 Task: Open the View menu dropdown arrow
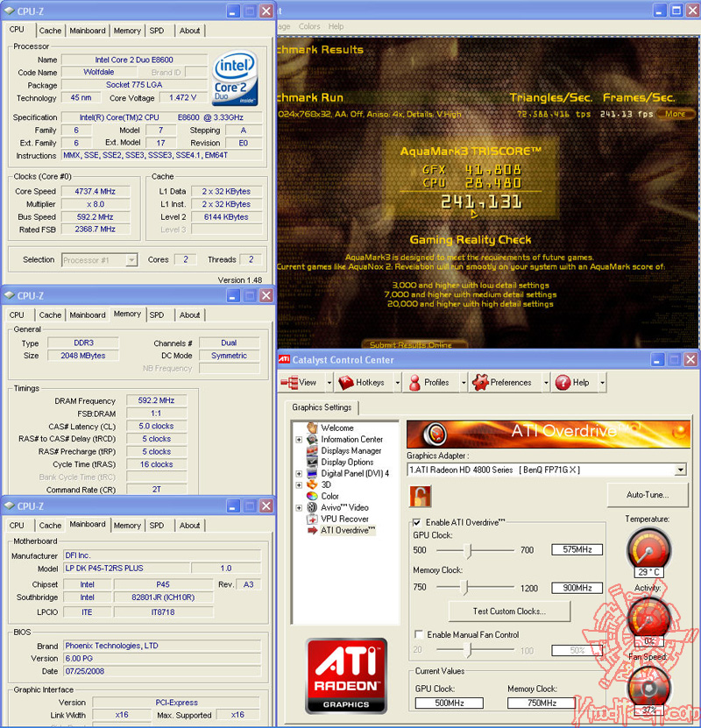(x=329, y=383)
